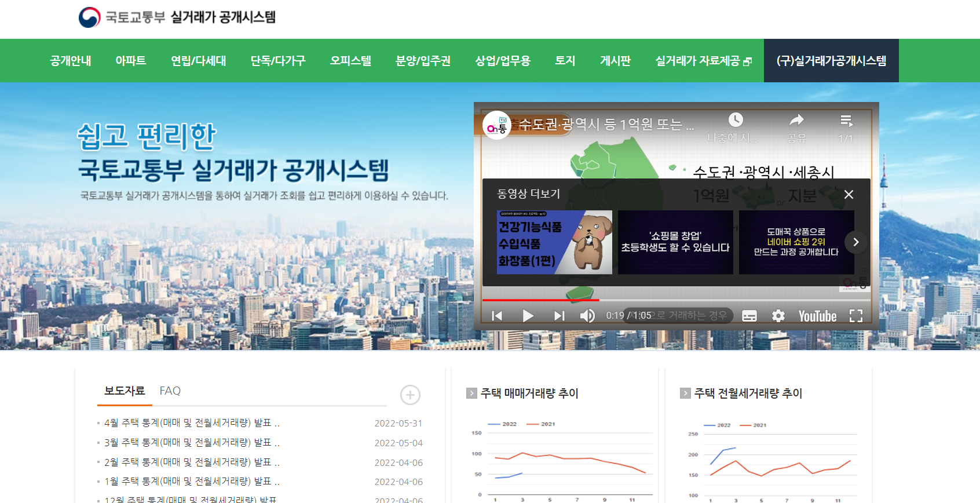Screen dimensions: 980x503
Task: Close the 동영상 더보기 overlay
Action: (849, 195)
